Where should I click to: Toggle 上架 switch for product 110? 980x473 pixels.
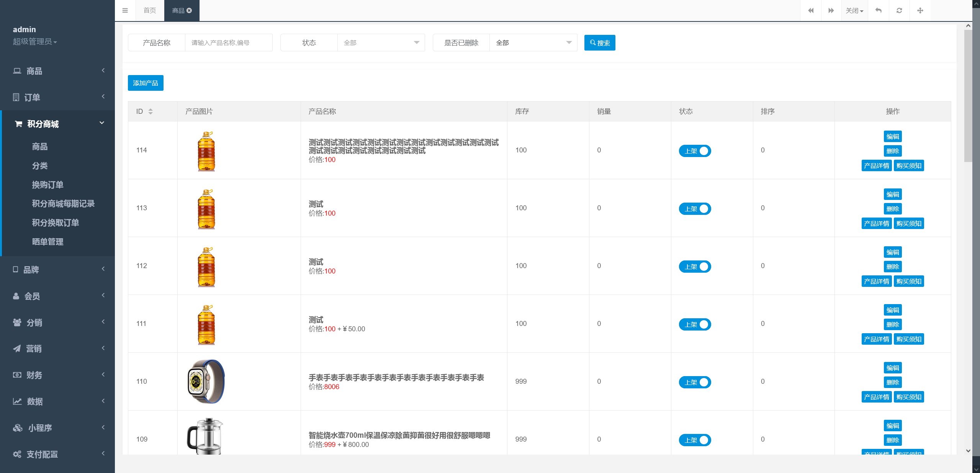pyautogui.click(x=695, y=382)
